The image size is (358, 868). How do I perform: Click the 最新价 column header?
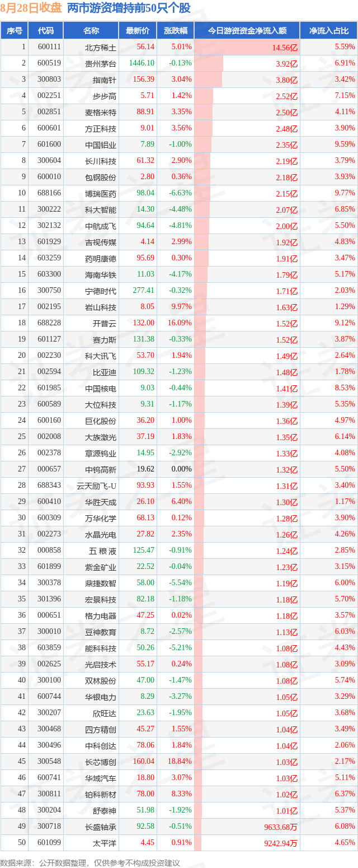138,31
